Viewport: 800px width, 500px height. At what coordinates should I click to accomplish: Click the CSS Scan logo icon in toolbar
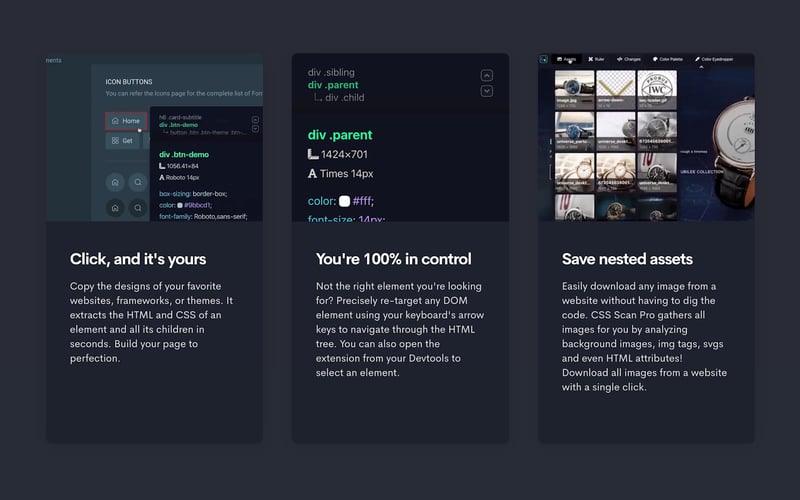[543, 59]
